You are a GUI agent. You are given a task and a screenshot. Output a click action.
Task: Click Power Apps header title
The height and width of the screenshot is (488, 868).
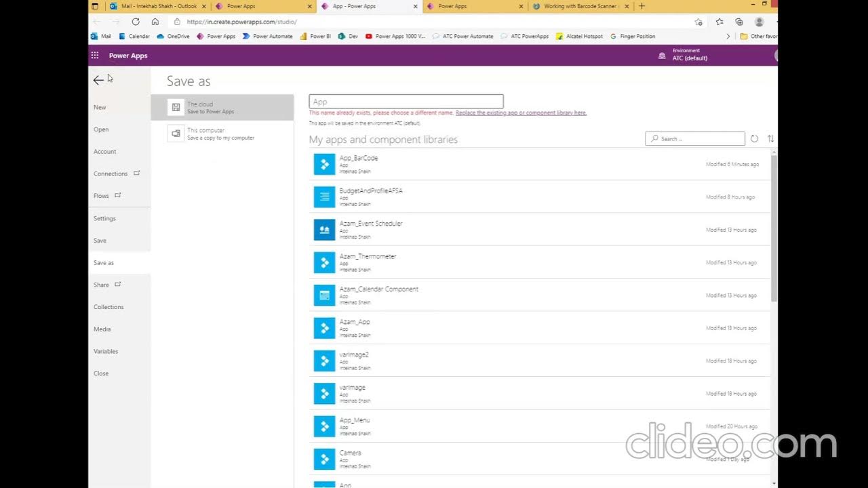[x=128, y=56]
